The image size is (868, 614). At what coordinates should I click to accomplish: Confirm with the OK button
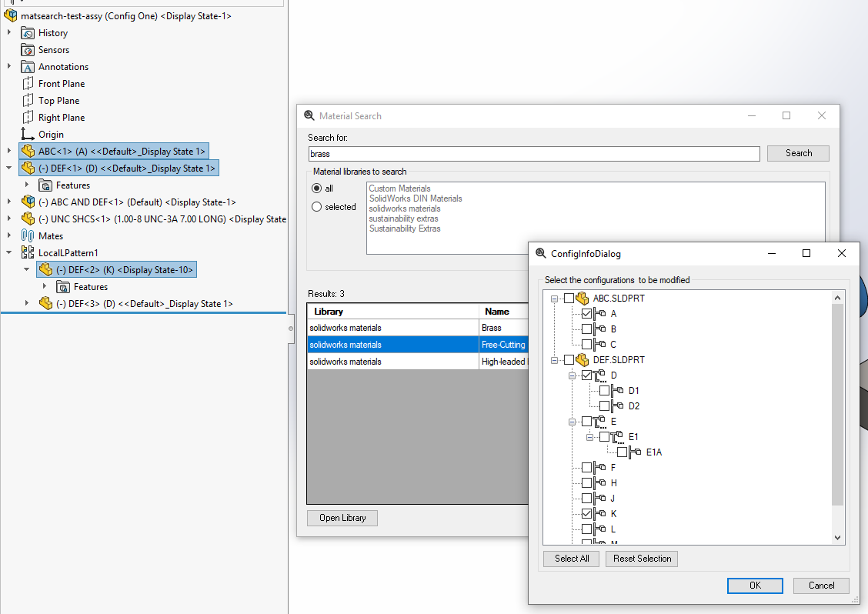coord(755,586)
